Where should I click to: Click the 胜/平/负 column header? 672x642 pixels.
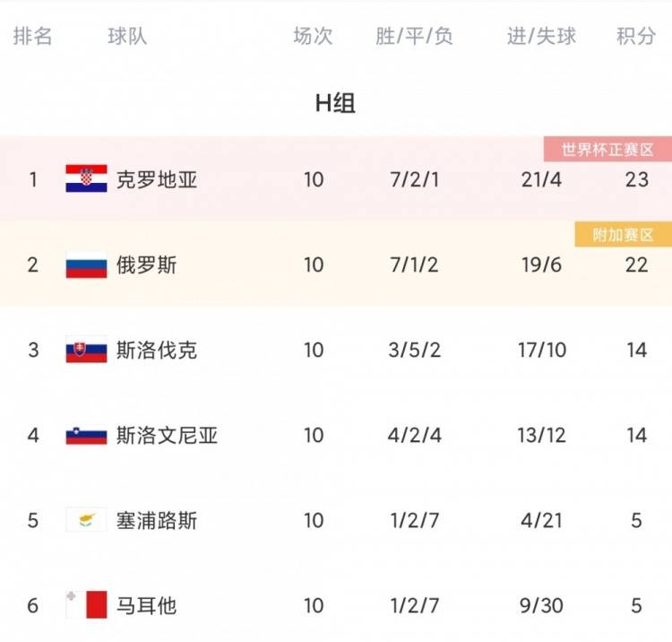415,37
